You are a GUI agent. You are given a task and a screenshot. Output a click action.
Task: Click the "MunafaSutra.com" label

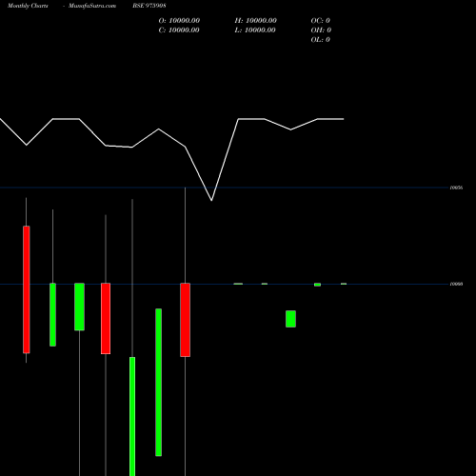pos(92,6)
